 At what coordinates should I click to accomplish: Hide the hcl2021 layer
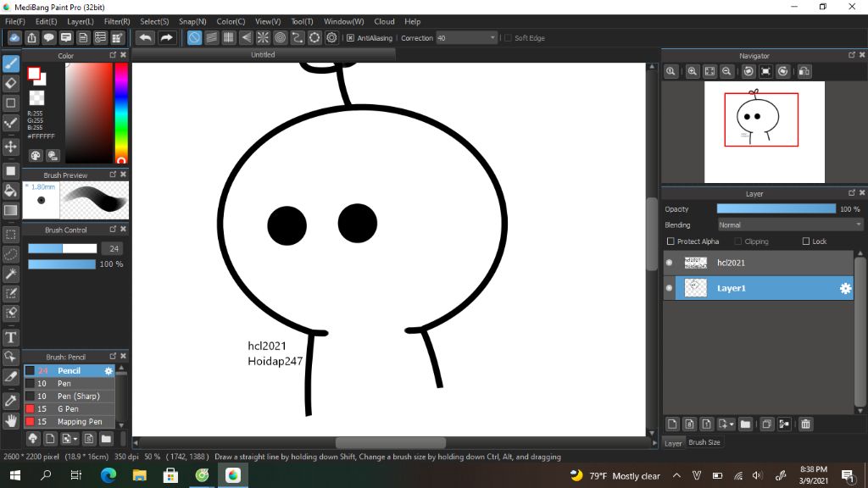[x=670, y=263]
